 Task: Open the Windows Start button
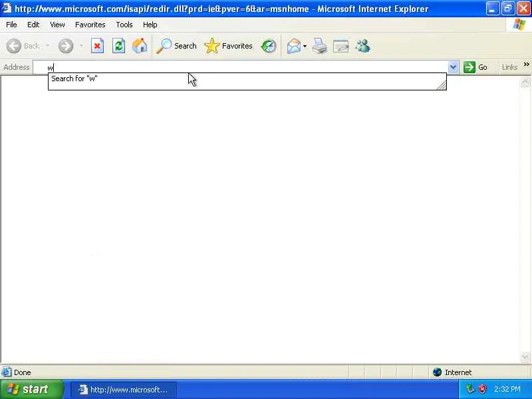pyautogui.click(x=31, y=389)
